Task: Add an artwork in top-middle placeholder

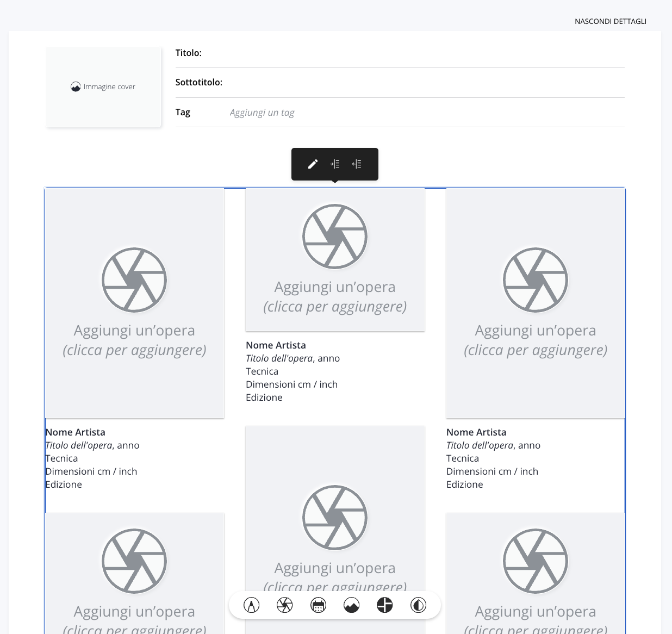Action: click(x=335, y=259)
